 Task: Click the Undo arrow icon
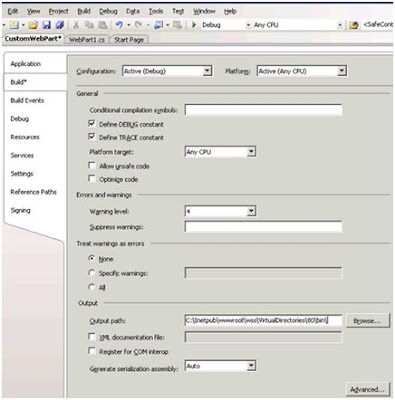[x=119, y=25]
